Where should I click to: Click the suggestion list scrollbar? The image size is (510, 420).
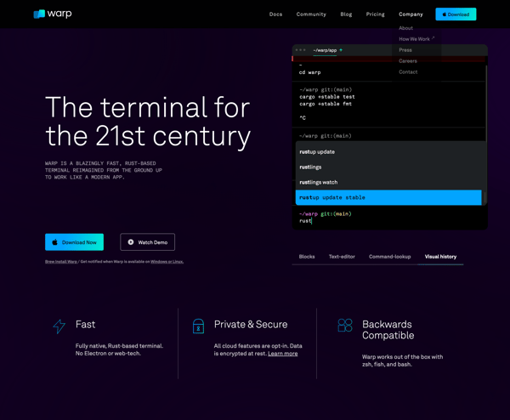click(x=484, y=197)
